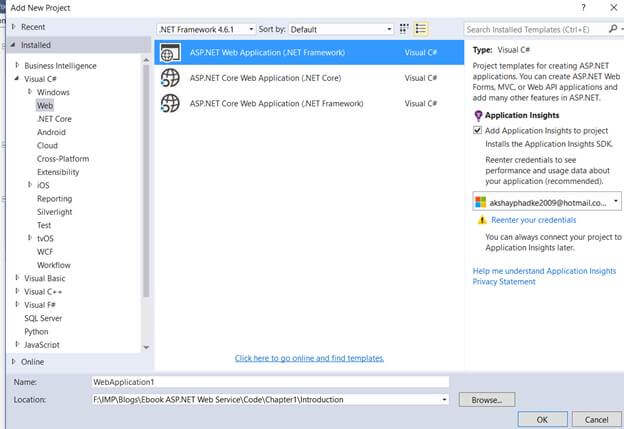The height and width of the screenshot is (429, 624).
Task: Select ASP.NET Core Web Application (.NET Framework)
Action: (x=309, y=103)
